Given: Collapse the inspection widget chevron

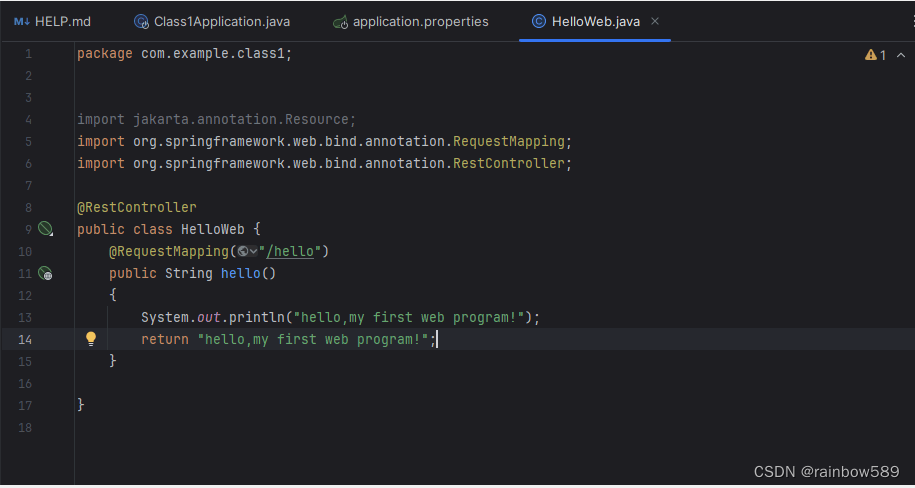Looking at the screenshot, I should [900, 55].
